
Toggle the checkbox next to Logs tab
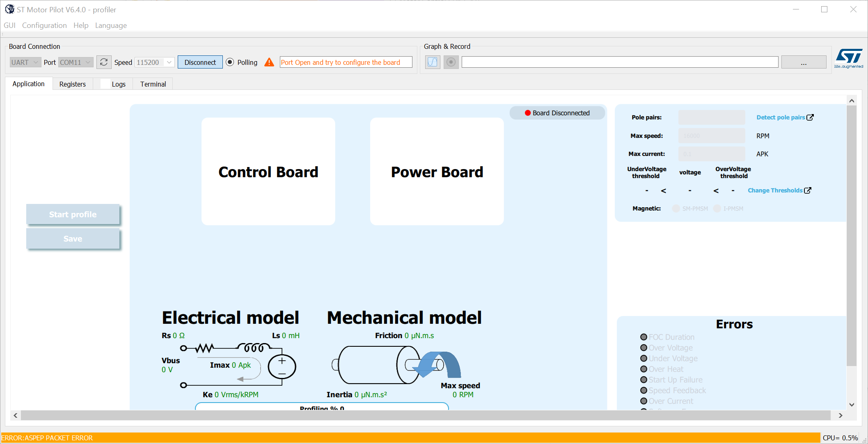coord(105,84)
